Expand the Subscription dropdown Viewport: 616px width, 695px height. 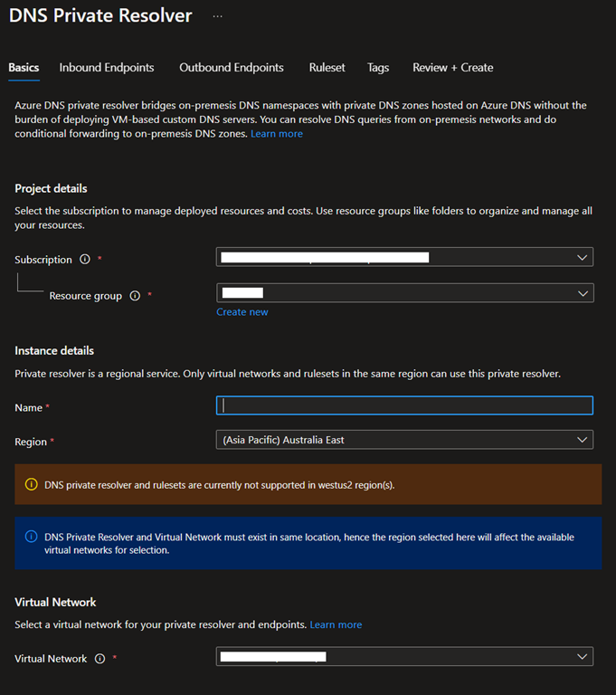[404, 257]
